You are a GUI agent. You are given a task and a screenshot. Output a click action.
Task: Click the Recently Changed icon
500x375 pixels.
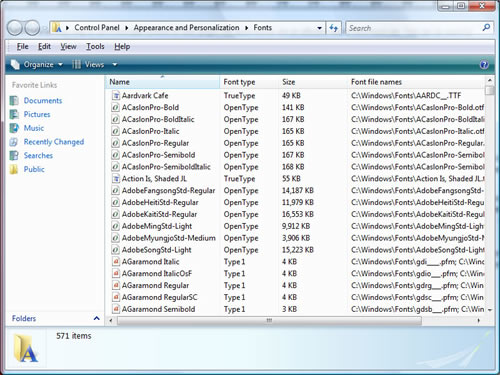pos(14,142)
